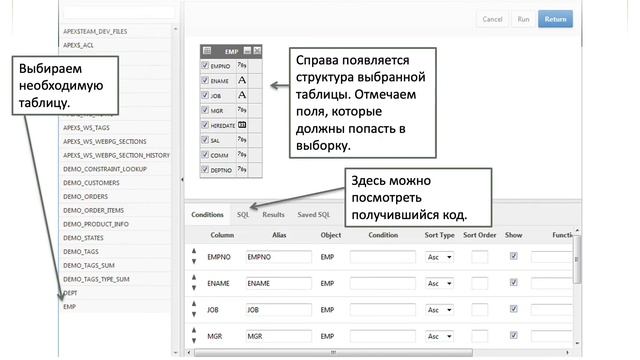Click the number type icon next to EMPNO
Image resolution: width=640 pixels, height=360 pixels.
[x=242, y=65]
